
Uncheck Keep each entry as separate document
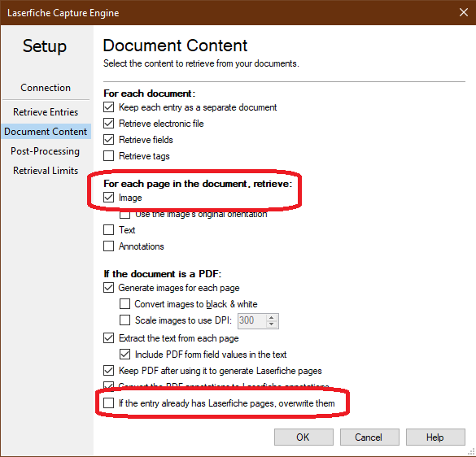click(108, 107)
